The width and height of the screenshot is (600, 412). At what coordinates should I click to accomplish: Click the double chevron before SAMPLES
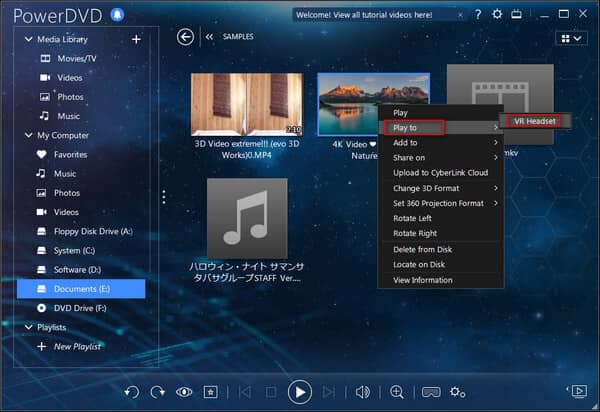(209, 37)
